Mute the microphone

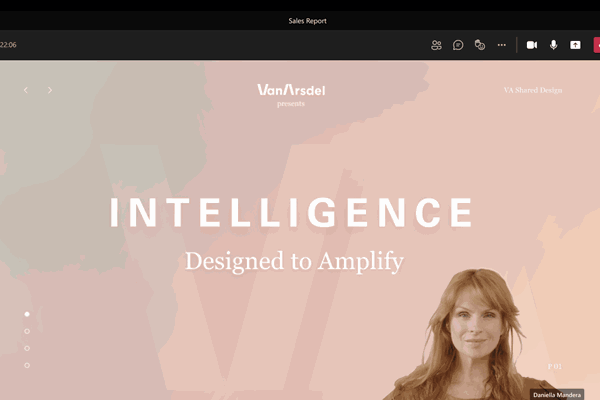pyautogui.click(x=553, y=45)
